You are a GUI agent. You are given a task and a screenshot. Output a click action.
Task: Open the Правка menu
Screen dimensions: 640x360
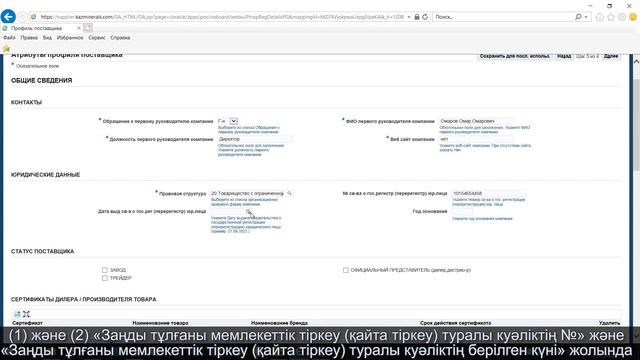click(x=29, y=38)
